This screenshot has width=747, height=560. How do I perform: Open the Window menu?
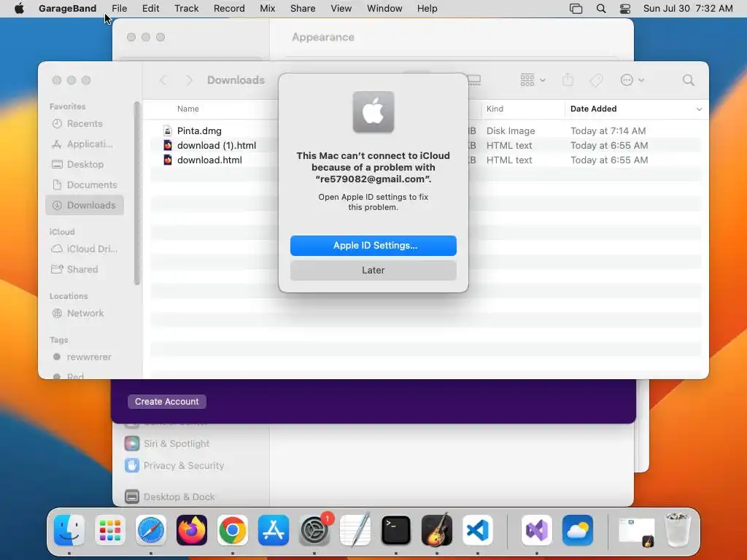point(384,8)
